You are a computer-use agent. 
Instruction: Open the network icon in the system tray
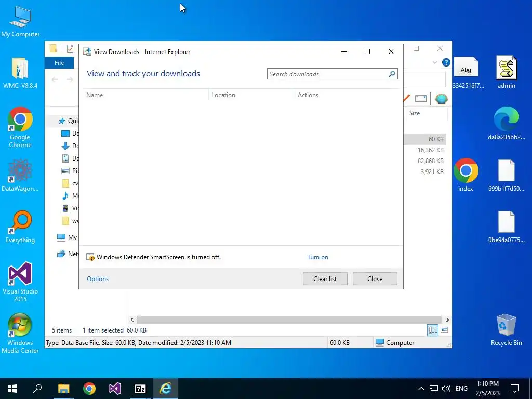tap(434, 389)
